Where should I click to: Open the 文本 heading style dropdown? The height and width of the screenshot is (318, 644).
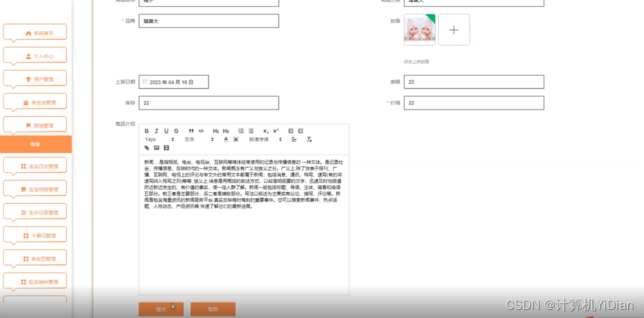(x=199, y=140)
